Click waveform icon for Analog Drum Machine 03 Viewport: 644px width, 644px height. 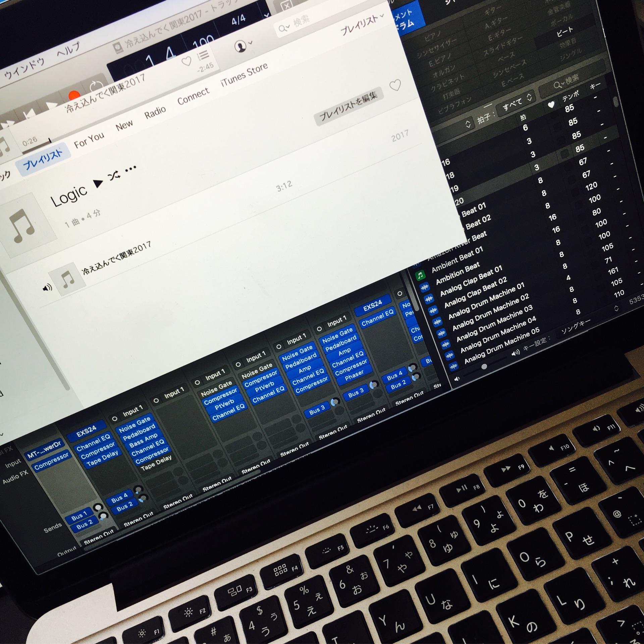(445, 344)
